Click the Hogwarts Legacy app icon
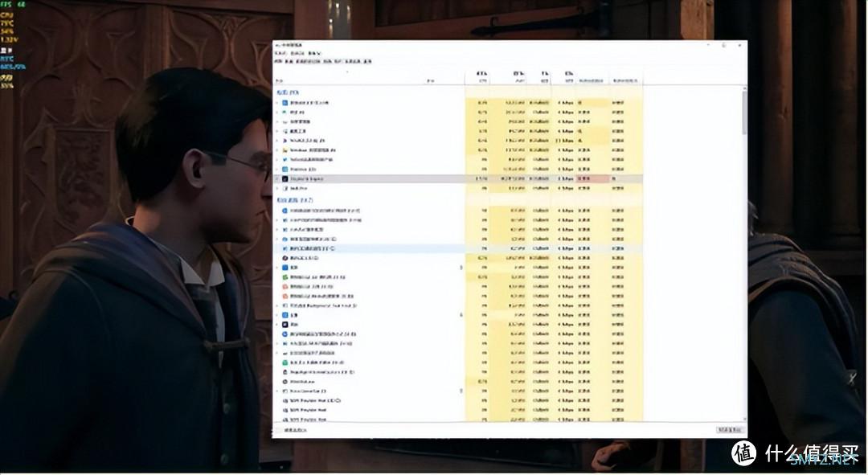Screen dimensions: 868x475 (285, 178)
